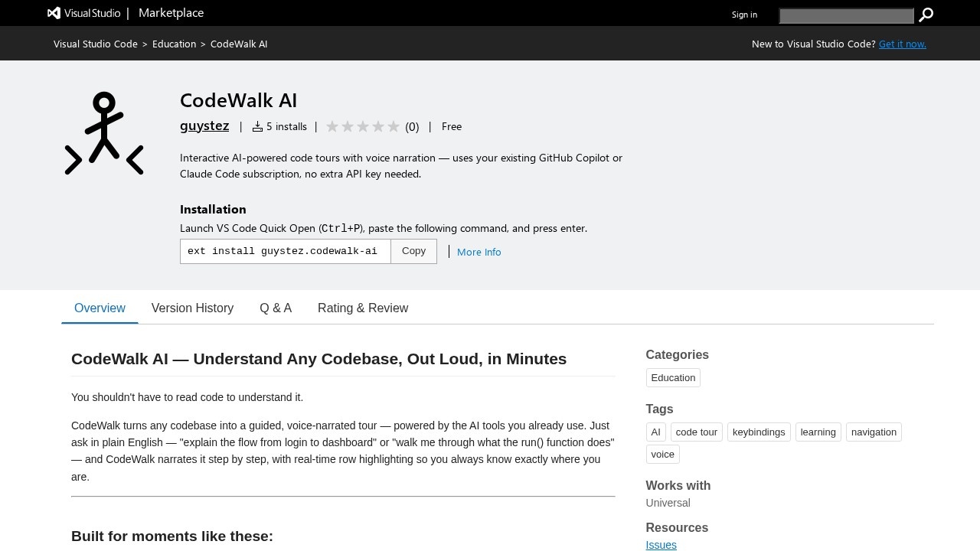Switch to Version History tab
This screenshot has height=551, width=980.
click(x=192, y=308)
